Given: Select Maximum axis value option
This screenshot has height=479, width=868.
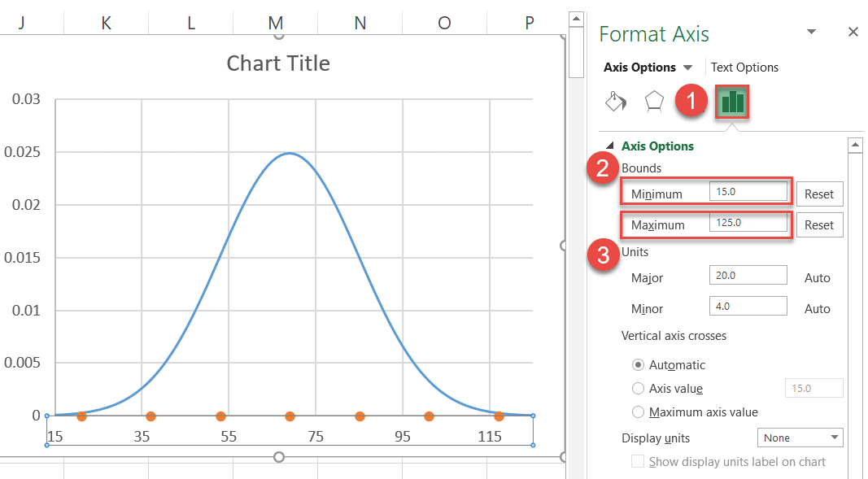Looking at the screenshot, I should (638, 412).
